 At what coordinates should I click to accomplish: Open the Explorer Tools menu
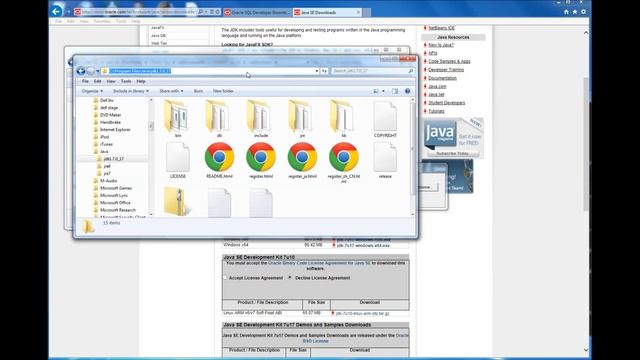coord(126,81)
